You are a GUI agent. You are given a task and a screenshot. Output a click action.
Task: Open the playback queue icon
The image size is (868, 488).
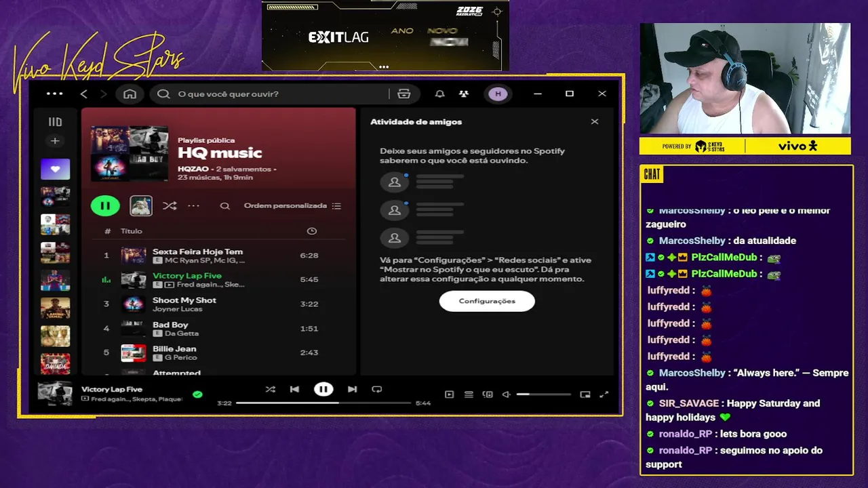(469, 394)
